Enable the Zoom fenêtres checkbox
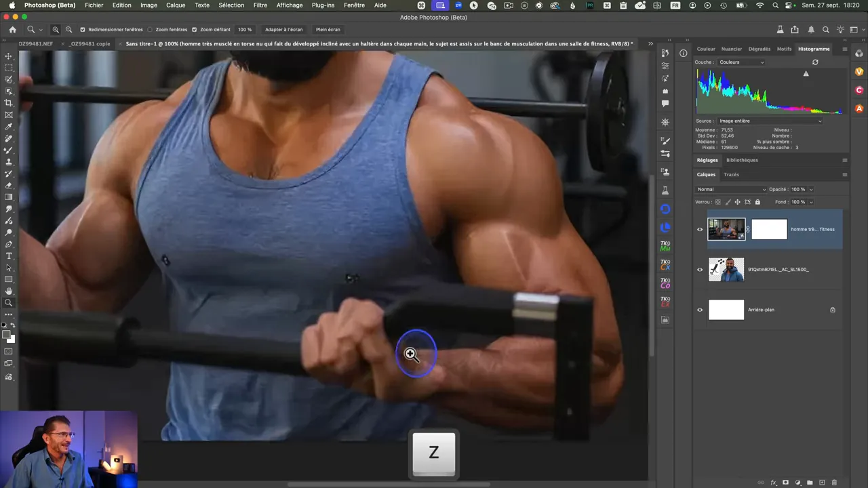The height and width of the screenshot is (488, 868). click(x=150, y=30)
